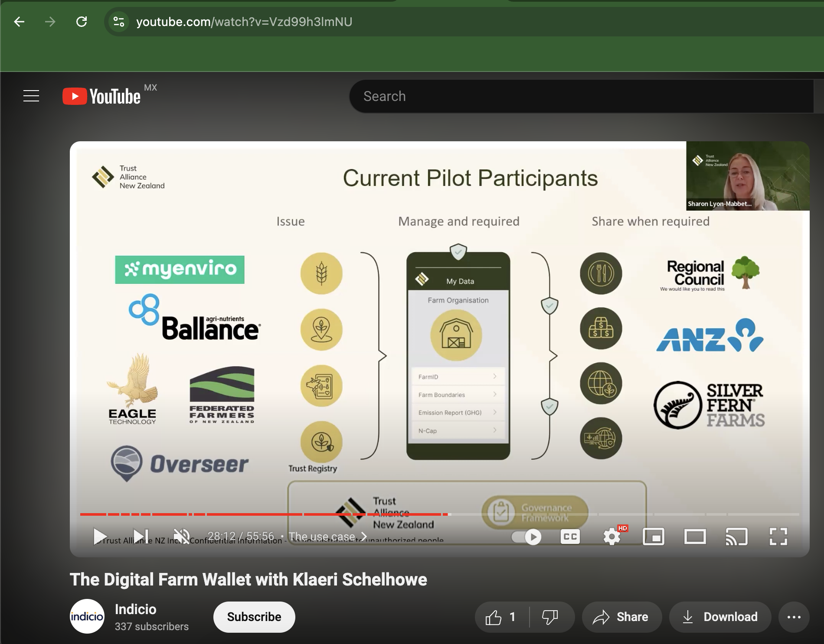Open the Indicio channel avatar
Screen dimensions: 824x644
point(87,616)
